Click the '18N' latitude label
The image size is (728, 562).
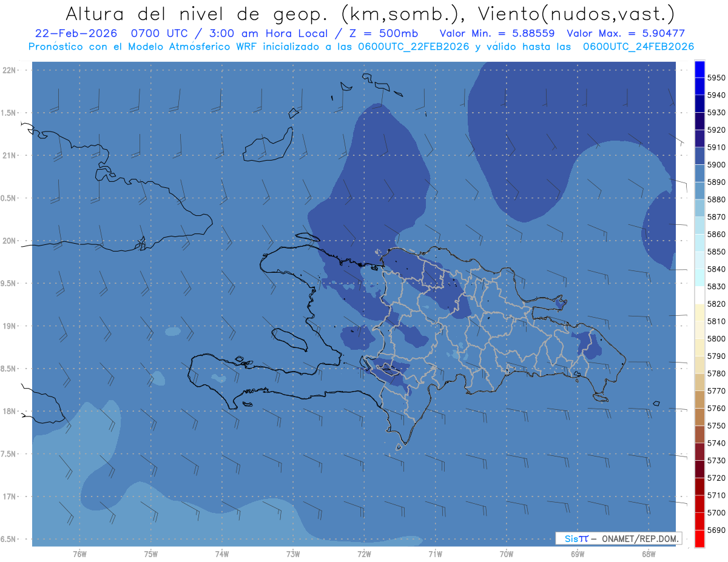[10, 411]
